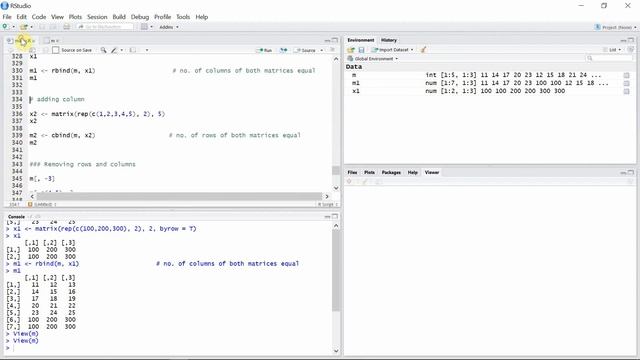The image size is (640, 360).
Task: Click the "# adding column" comment line
Action: coord(57,99)
